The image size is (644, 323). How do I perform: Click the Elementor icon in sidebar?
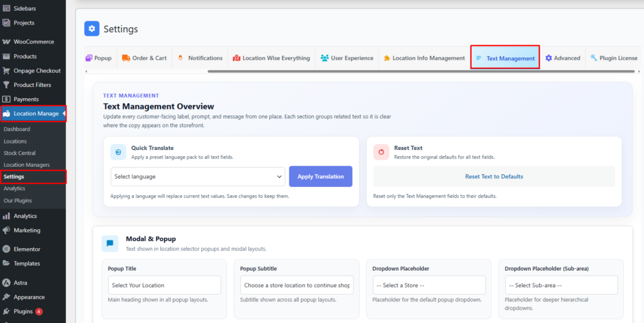click(x=6, y=249)
